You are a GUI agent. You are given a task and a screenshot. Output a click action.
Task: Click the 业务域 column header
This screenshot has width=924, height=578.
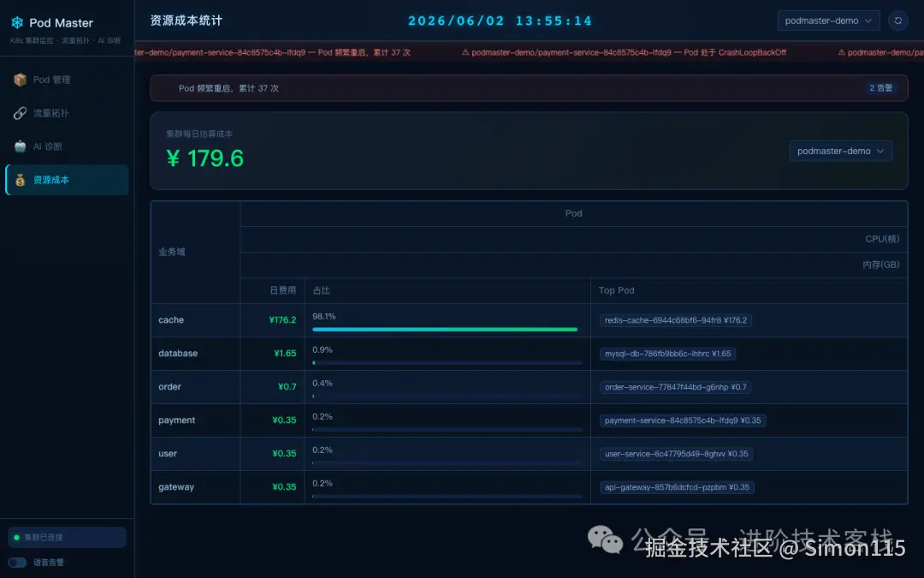[196, 252]
